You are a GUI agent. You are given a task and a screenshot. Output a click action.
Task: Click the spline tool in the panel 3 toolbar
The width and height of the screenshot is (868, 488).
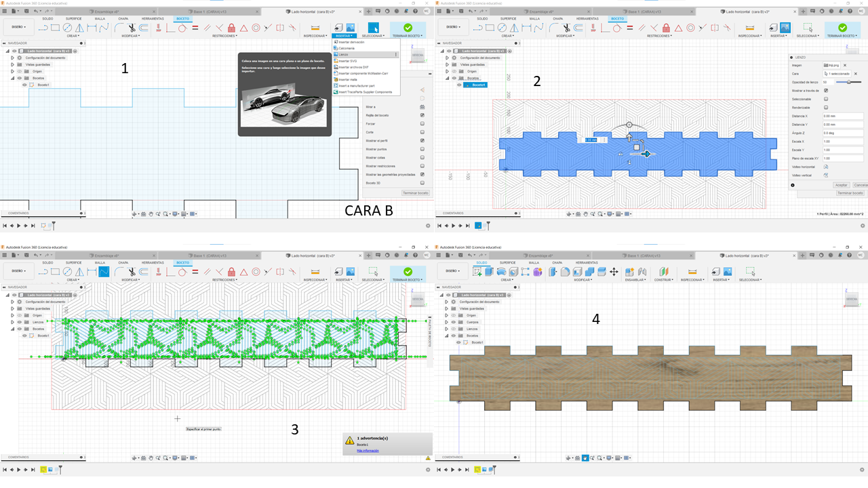pyautogui.click(x=104, y=272)
